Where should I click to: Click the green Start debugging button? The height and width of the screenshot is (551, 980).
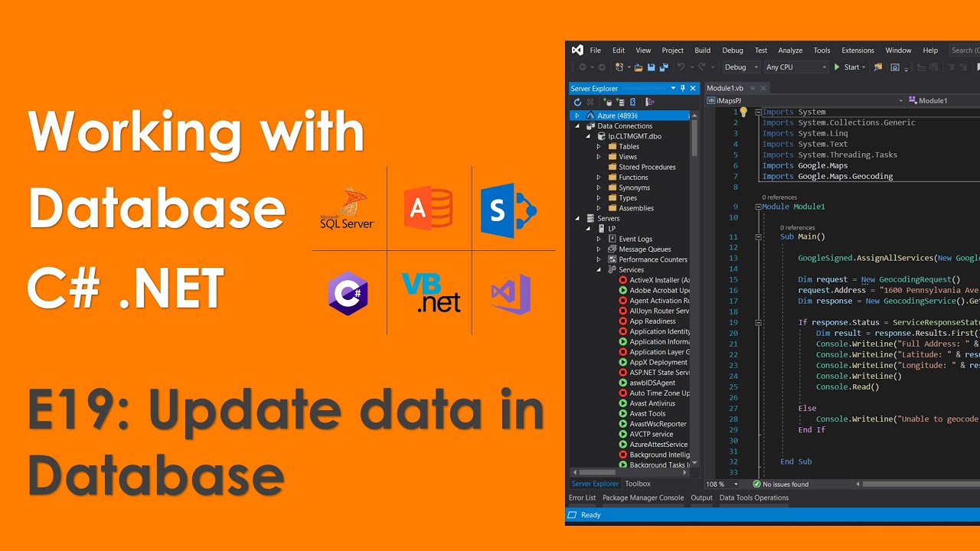click(x=847, y=67)
